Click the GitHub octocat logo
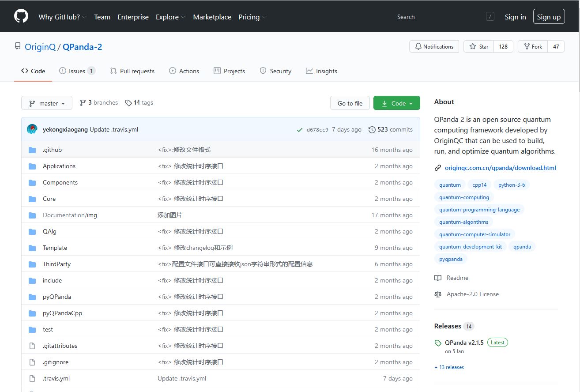This screenshot has height=392, width=580. pyautogui.click(x=21, y=16)
